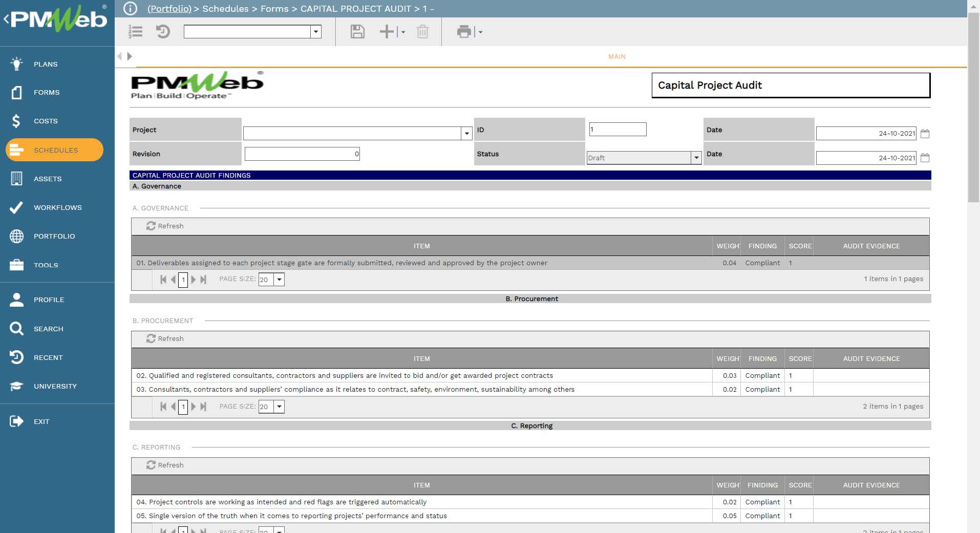Open the Search magnifier icon
The image size is (980, 533).
[x=16, y=328]
